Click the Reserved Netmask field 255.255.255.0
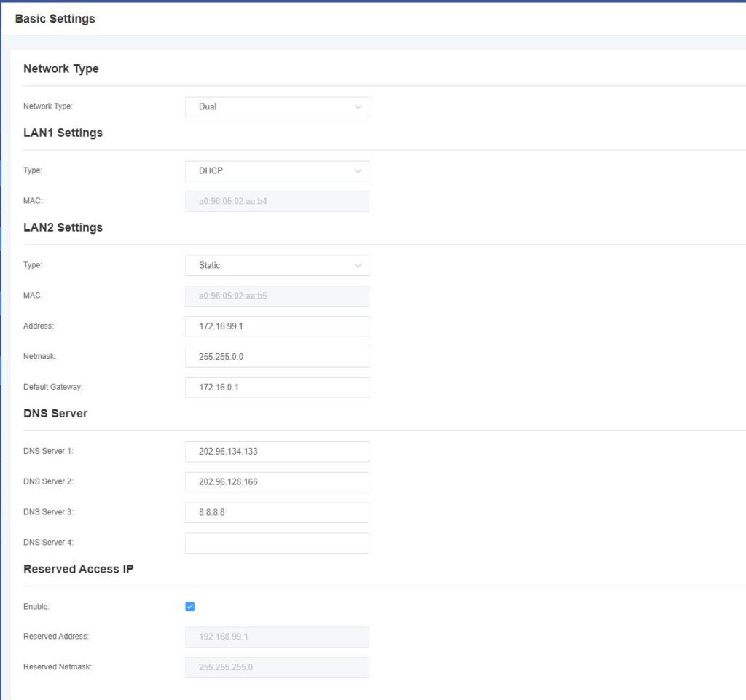 (x=277, y=668)
